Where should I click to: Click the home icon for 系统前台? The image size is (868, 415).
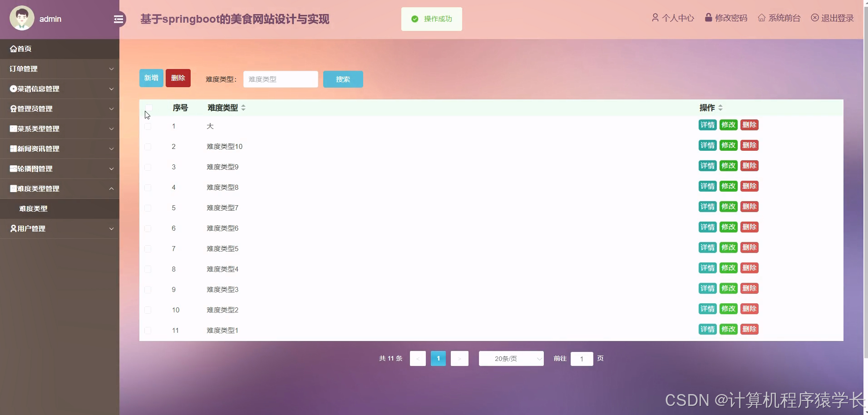click(x=762, y=18)
